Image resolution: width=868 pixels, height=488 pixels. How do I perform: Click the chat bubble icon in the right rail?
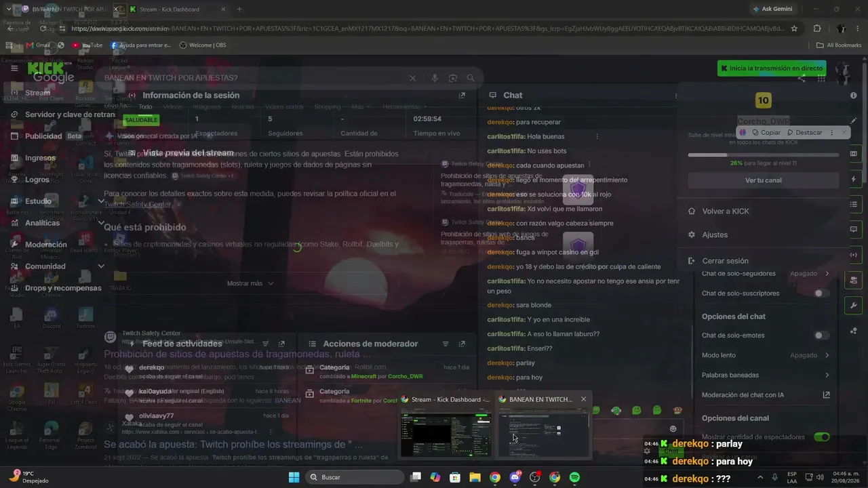click(853, 229)
